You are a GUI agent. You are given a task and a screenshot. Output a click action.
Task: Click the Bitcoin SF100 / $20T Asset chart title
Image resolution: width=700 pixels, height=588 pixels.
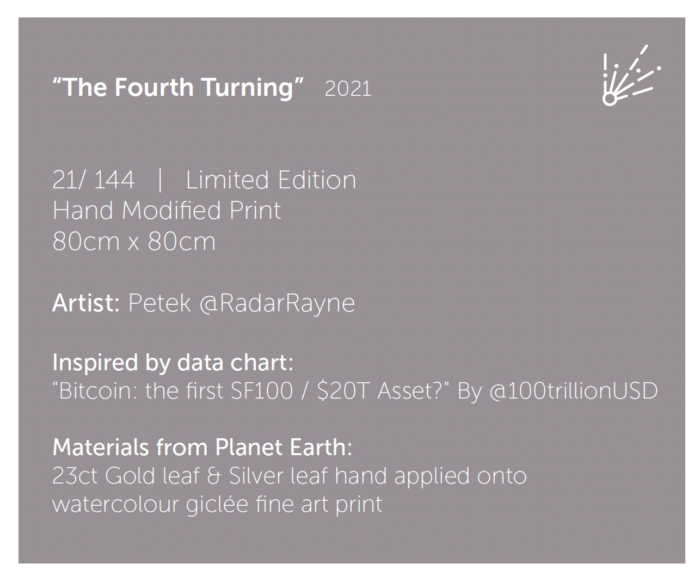click(251, 391)
